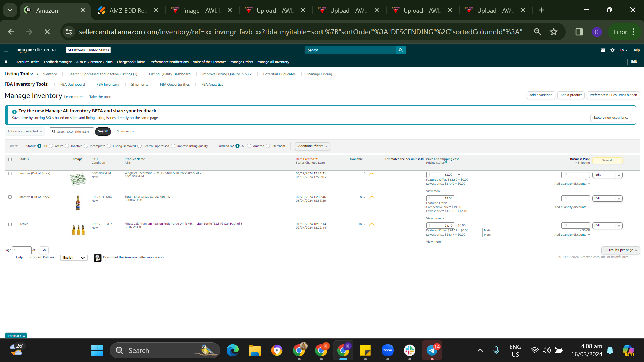Switch to the AMZ EOD Rep browser tab
This screenshot has height=362, width=644.
pyautogui.click(x=129, y=10)
